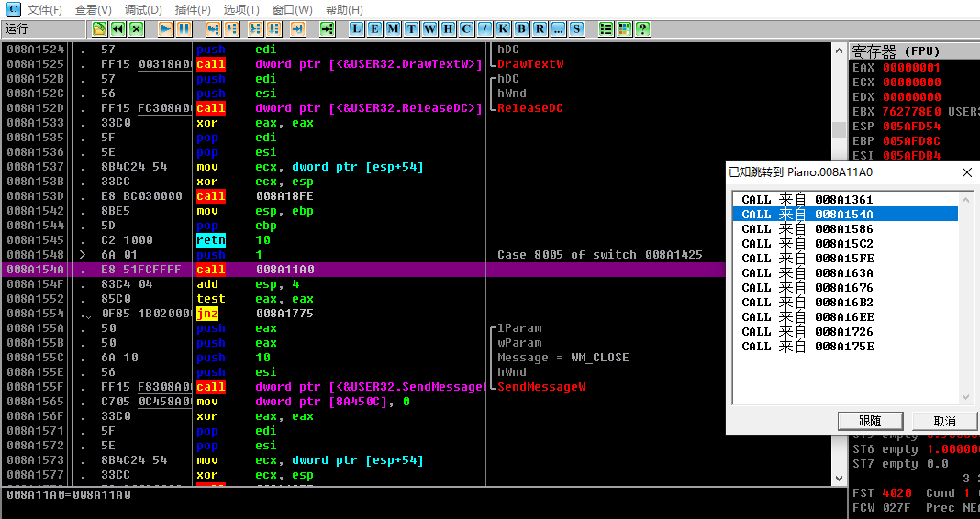Open Patches window (/ button)
Viewport: 980px width, 519px height.
click(485, 28)
